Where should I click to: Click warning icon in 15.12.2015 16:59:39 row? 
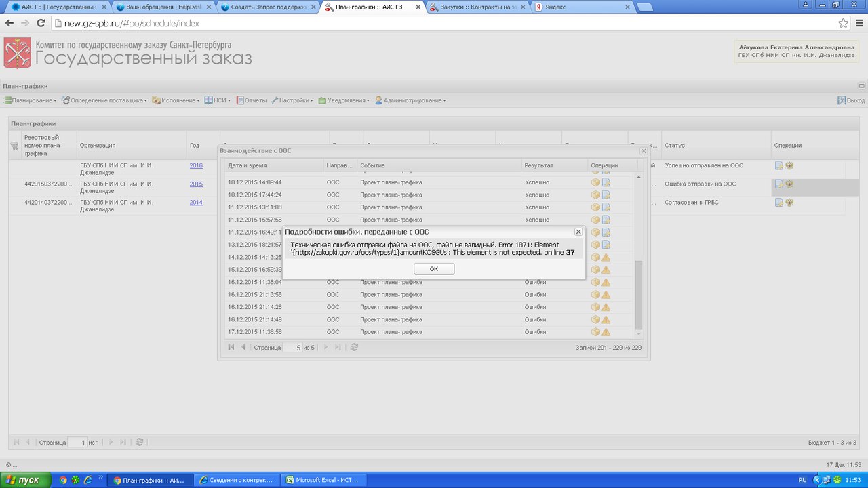(606, 270)
